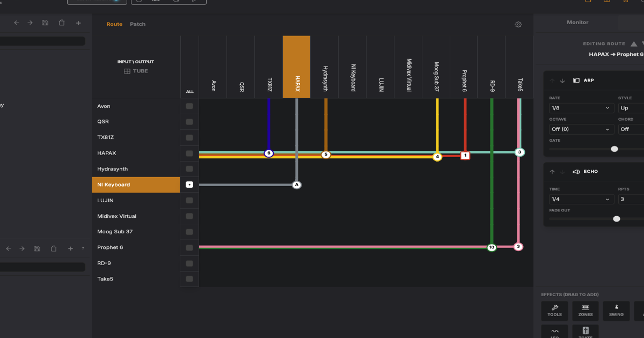Click route node 5 on Hydrasynth line
The height and width of the screenshot is (338, 644).
point(326,155)
